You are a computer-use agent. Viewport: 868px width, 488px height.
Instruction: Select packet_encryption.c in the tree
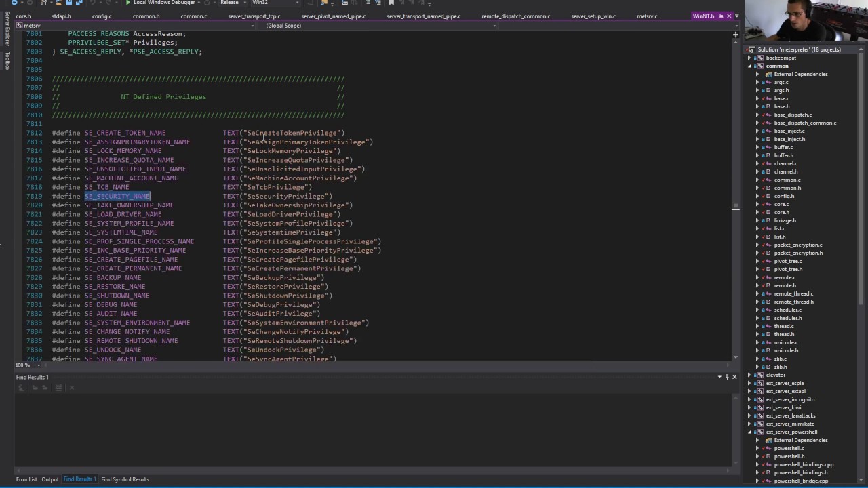(797, 245)
